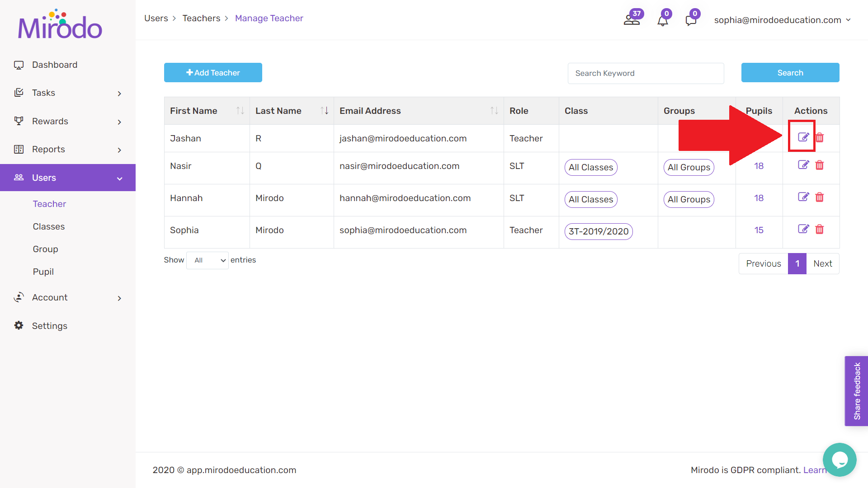Click the Settings gear icon

(x=19, y=325)
